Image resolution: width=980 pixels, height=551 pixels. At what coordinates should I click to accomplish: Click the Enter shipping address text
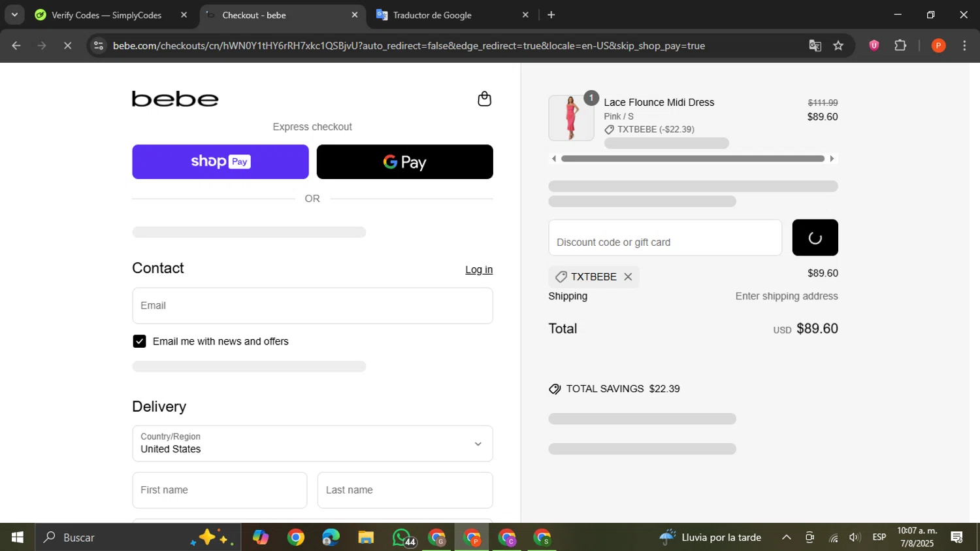pos(787,296)
